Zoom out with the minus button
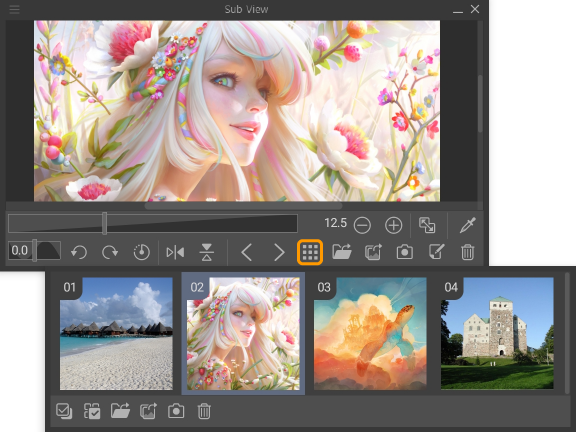The width and height of the screenshot is (576, 434). pyautogui.click(x=362, y=225)
